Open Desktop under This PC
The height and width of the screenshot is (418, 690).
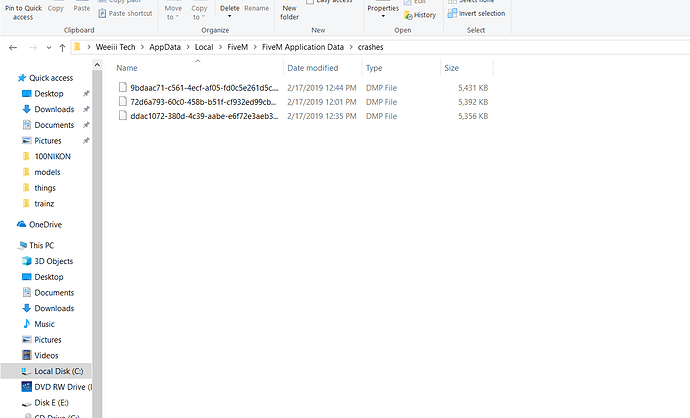(x=49, y=277)
